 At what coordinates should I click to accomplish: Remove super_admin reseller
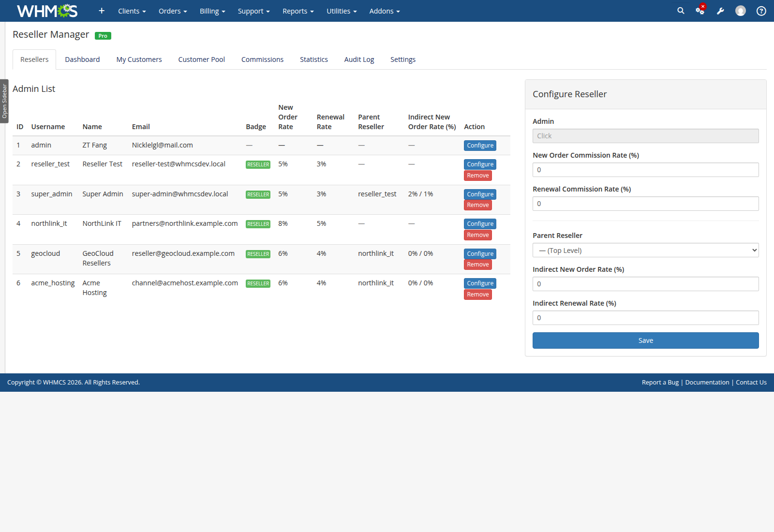[478, 205]
